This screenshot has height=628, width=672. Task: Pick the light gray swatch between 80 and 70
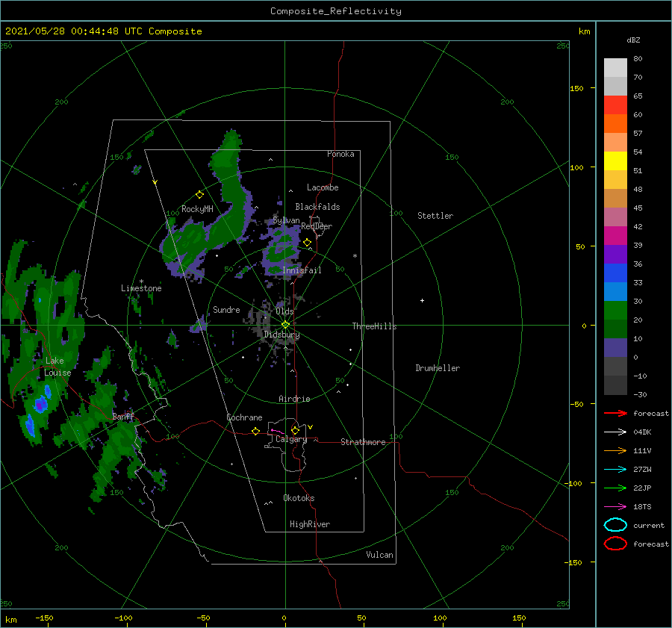615,68
